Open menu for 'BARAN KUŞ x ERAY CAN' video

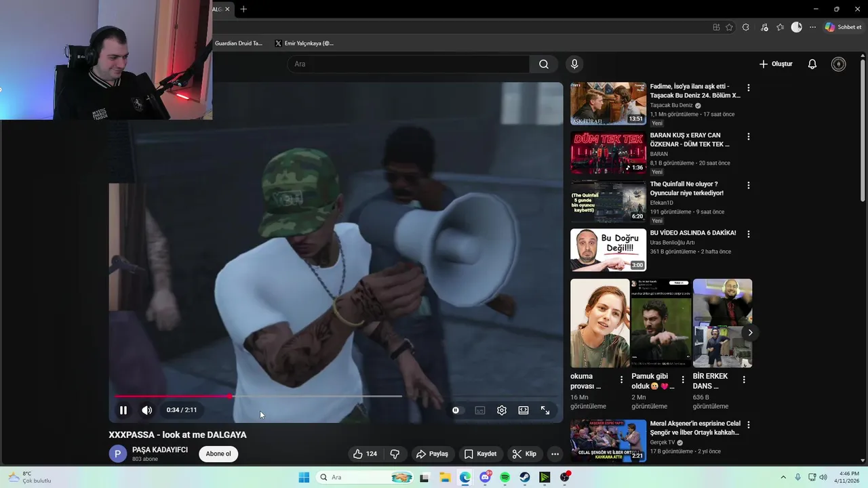coord(749,137)
